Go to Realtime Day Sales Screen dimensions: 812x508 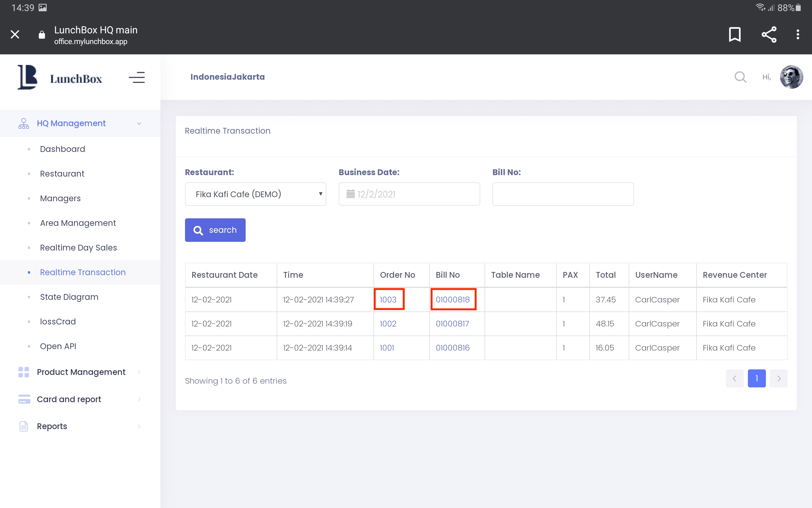(78, 248)
